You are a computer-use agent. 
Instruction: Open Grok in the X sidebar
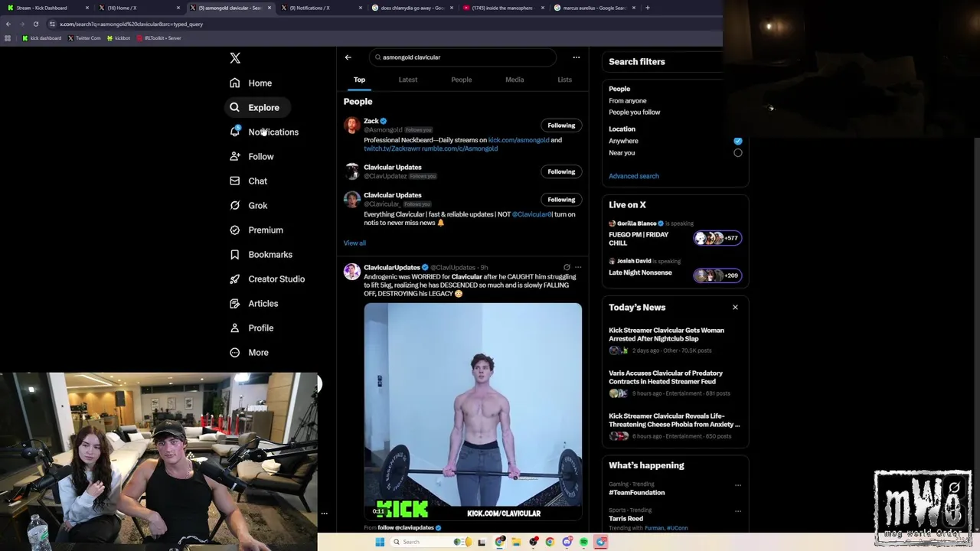pyautogui.click(x=249, y=205)
